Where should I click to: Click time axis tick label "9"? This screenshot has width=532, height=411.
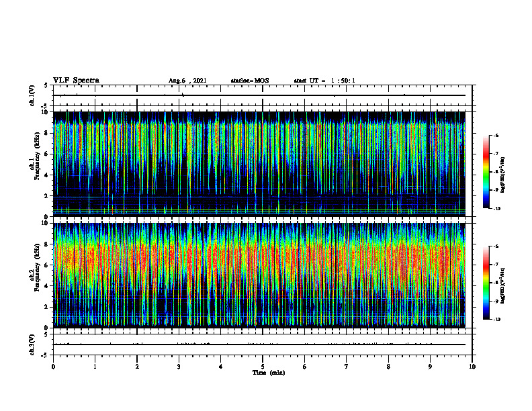(430, 367)
